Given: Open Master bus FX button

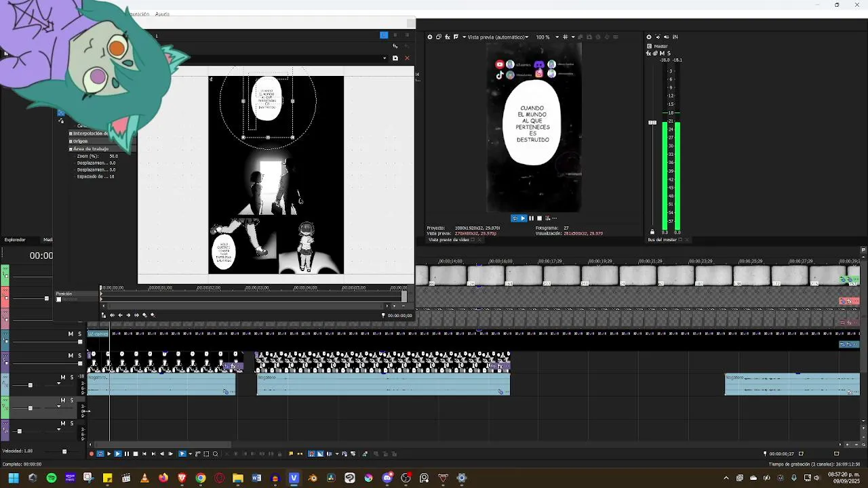Looking at the screenshot, I should click(648, 53).
